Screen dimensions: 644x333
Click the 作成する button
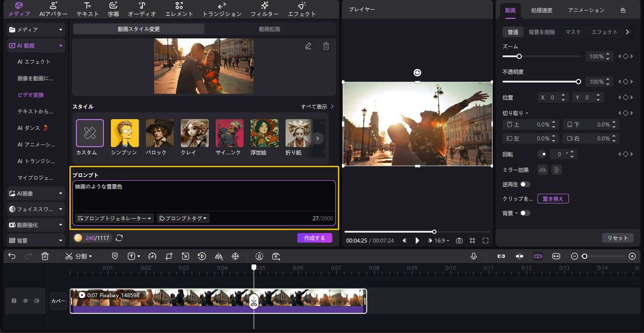[315, 238]
